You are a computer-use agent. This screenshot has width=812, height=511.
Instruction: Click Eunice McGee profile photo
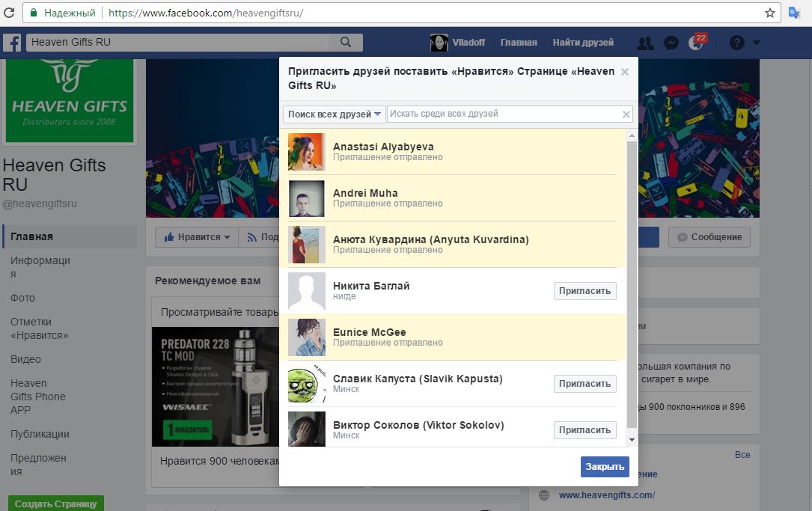[307, 337]
